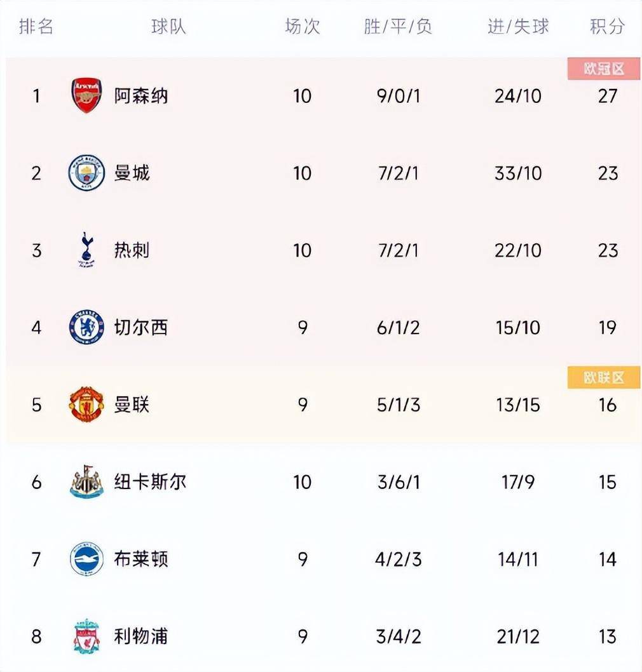Viewport: 642px width, 672px height.
Task: Select the Chelsea club crest
Action: tap(86, 327)
